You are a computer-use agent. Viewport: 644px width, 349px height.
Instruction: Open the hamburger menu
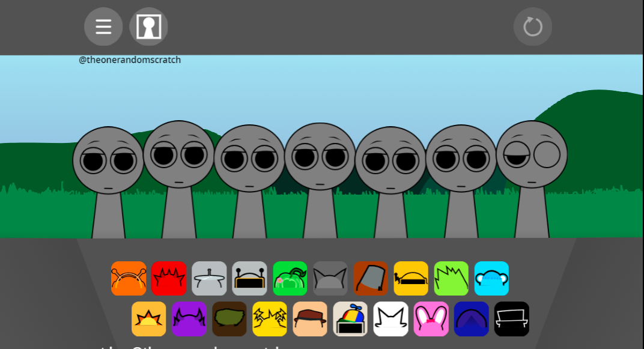click(x=103, y=27)
